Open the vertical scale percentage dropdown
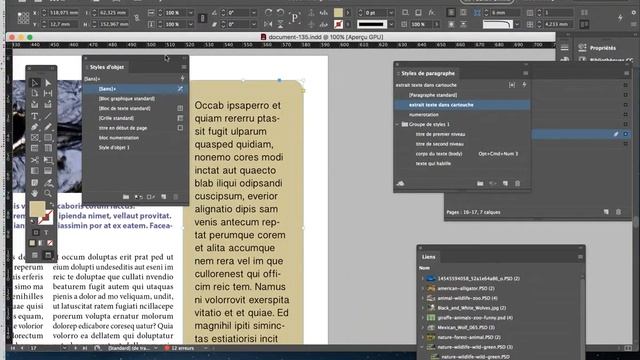Viewport: 640px width, 360px height. click(x=190, y=24)
